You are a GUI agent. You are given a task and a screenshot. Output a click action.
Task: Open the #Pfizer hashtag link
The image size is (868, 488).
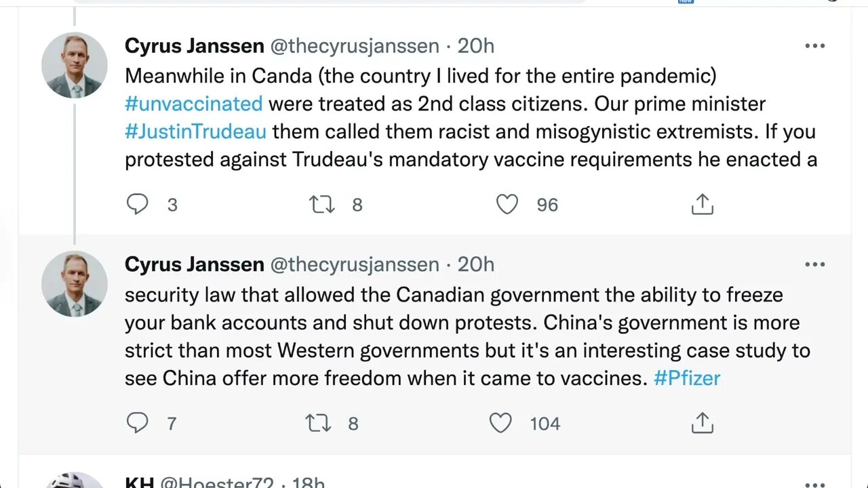(686, 378)
